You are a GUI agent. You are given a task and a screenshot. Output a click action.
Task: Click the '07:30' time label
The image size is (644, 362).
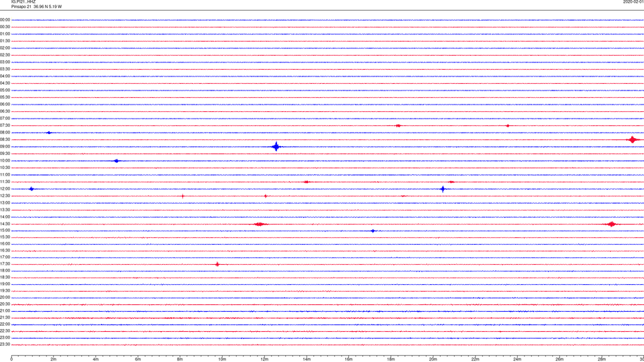coord(5,125)
